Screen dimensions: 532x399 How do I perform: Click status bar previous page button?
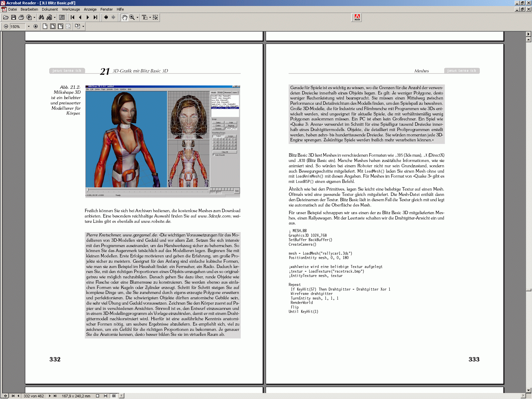(x=18, y=396)
